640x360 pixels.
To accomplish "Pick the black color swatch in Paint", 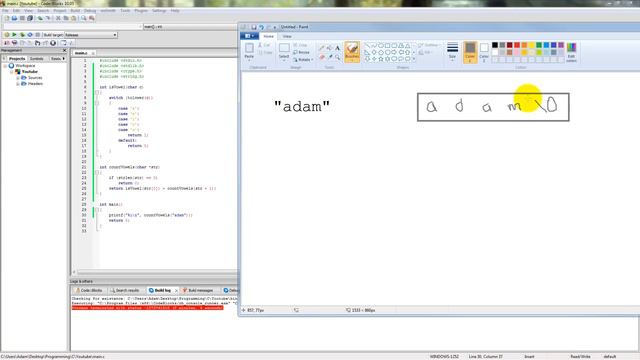I will click(495, 45).
